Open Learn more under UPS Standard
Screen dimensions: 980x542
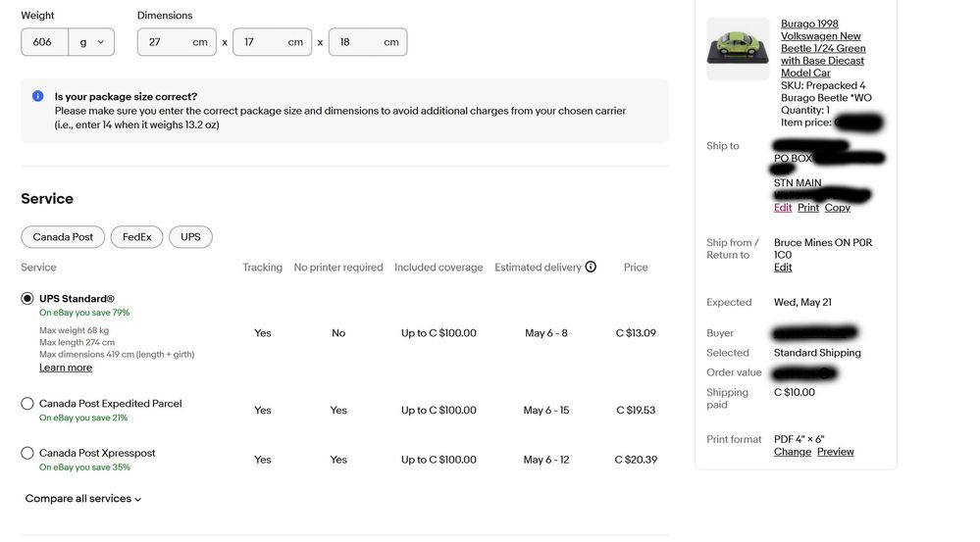(66, 368)
